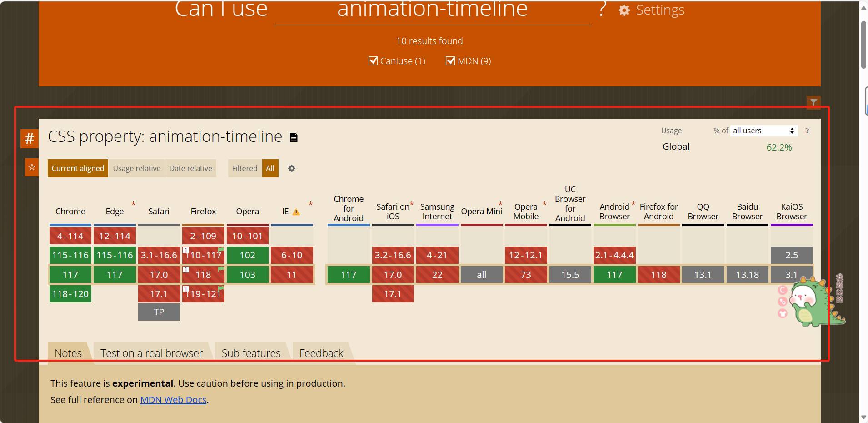Open the Feedback tab
The height and width of the screenshot is (423, 868).
[x=321, y=353]
